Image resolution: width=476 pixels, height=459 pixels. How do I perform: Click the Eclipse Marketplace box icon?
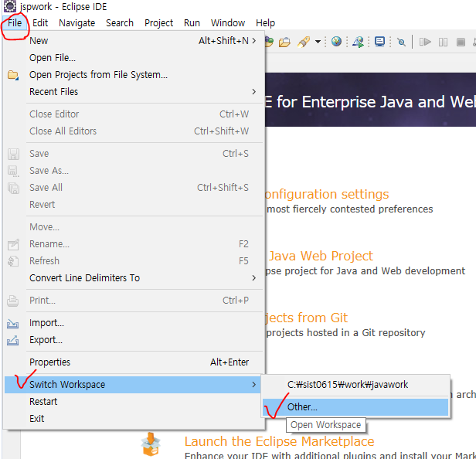click(151, 444)
